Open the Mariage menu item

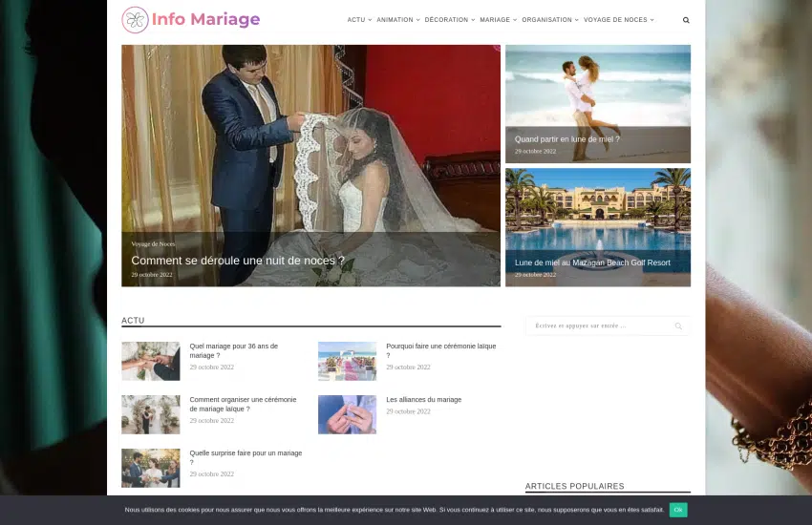pos(498,20)
